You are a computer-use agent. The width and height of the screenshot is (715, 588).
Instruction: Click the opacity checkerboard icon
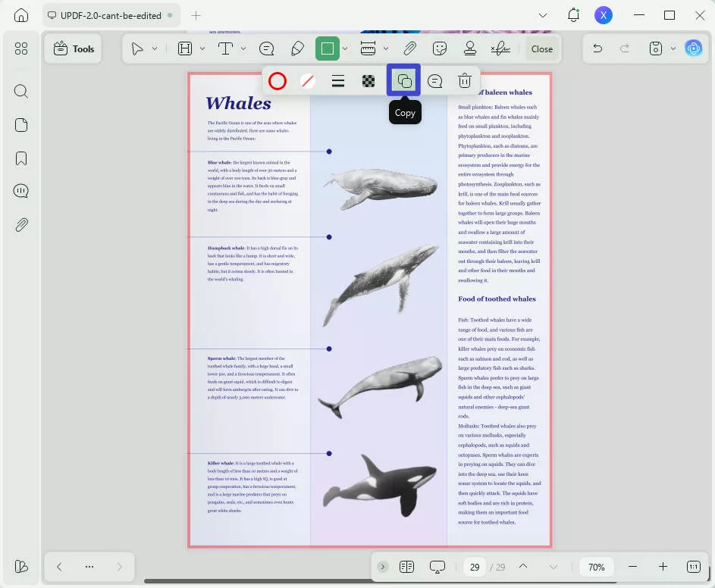click(x=368, y=80)
